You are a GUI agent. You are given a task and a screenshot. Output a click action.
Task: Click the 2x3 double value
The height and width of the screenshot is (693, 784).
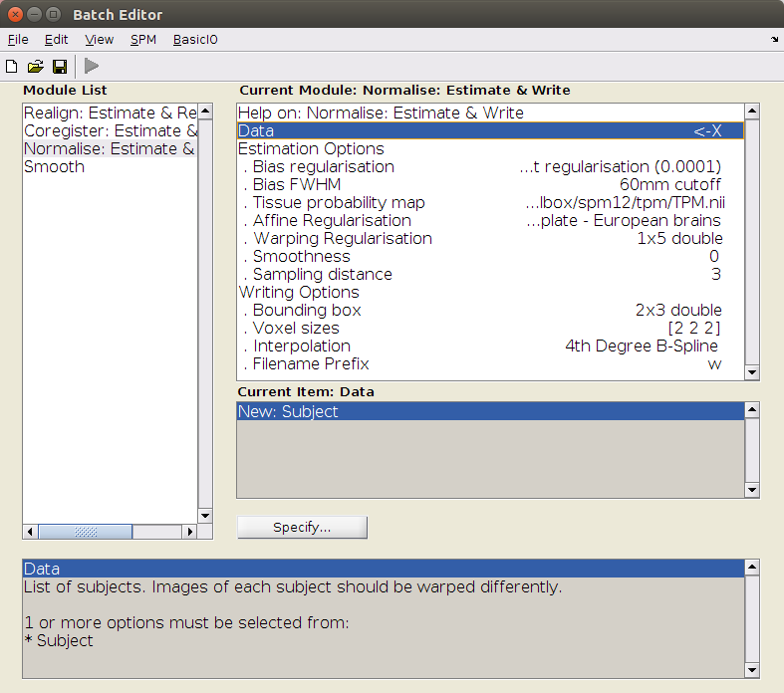[x=678, y=311]
